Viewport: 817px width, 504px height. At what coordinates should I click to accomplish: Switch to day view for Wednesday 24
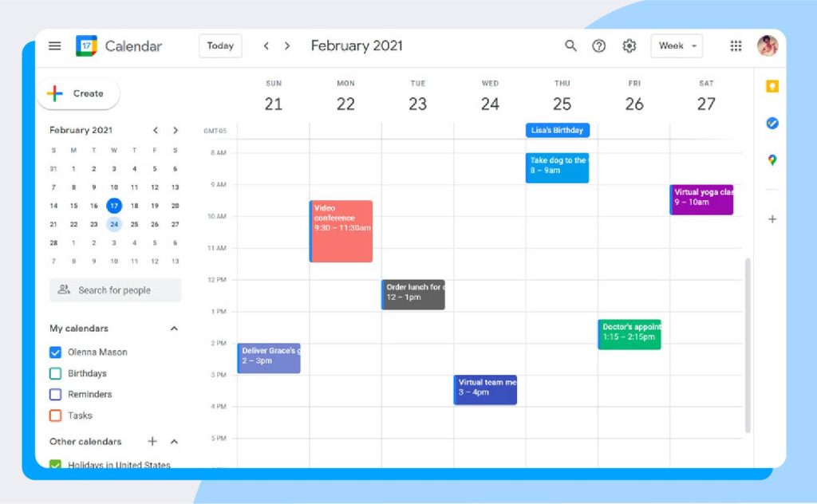[x=489, y=103]
